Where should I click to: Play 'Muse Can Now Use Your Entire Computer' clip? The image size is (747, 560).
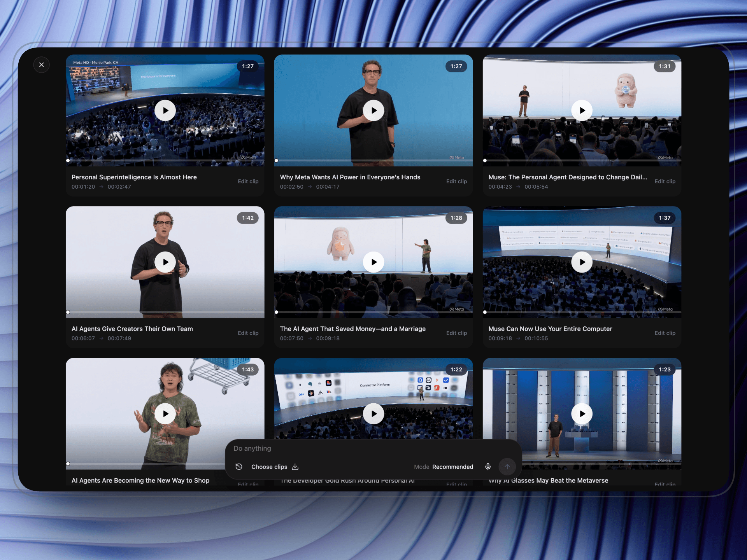tap(582, 262)
